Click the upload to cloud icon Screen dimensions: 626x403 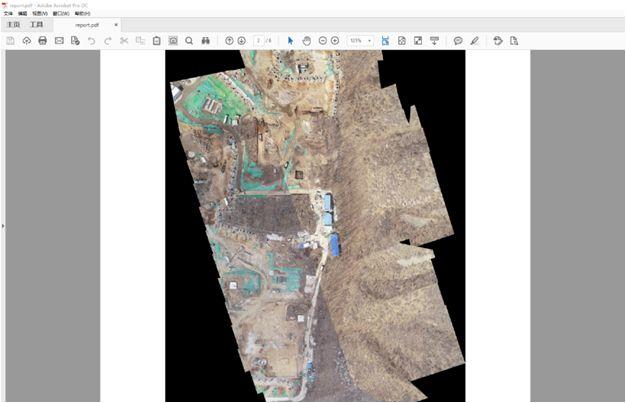(x=26, y=40)
